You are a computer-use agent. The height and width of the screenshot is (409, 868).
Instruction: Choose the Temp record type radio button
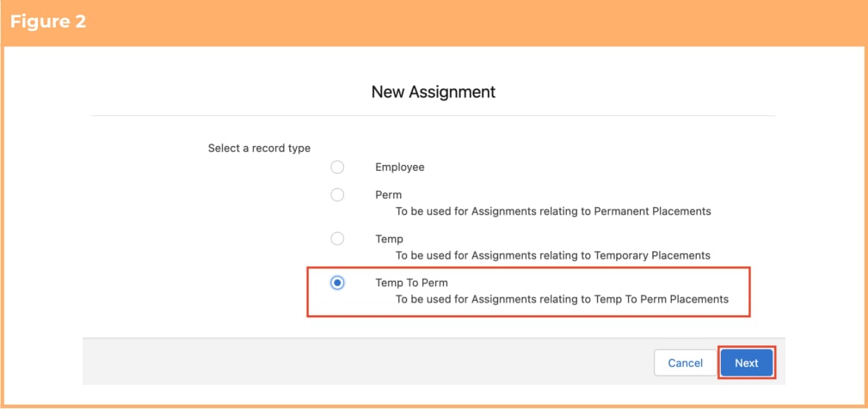click(x=337, y=239)
